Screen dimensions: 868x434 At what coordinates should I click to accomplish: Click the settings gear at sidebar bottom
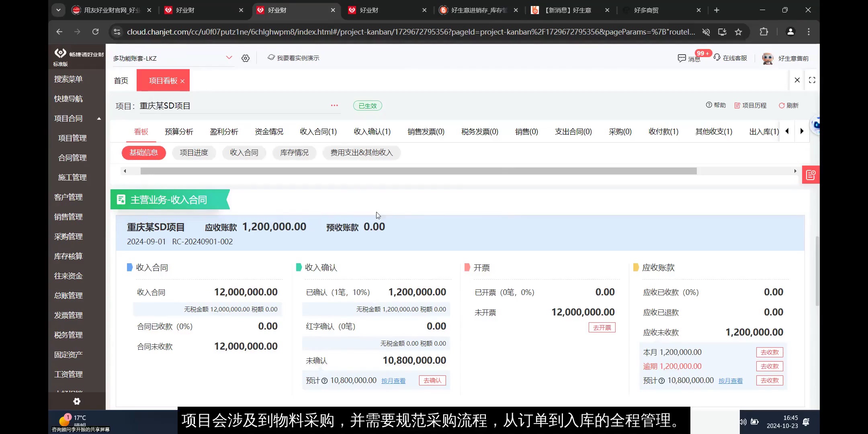(x=76, y=401)
